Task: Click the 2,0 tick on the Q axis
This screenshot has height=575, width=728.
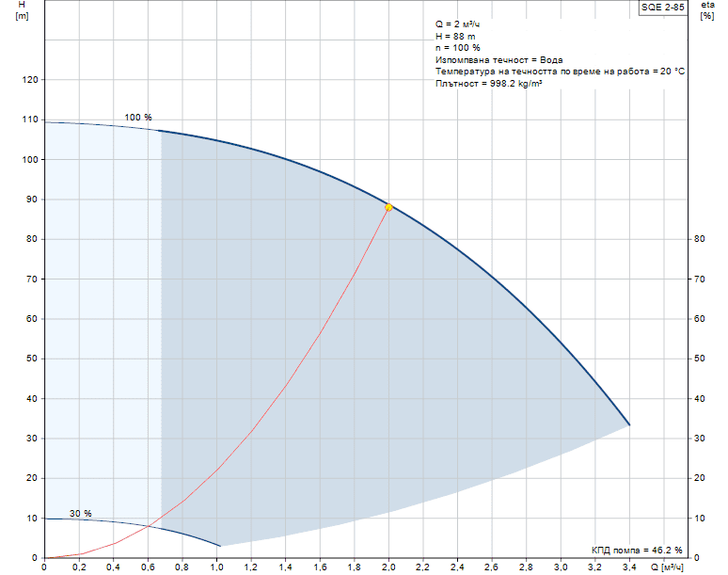Action: pos(388,567)
